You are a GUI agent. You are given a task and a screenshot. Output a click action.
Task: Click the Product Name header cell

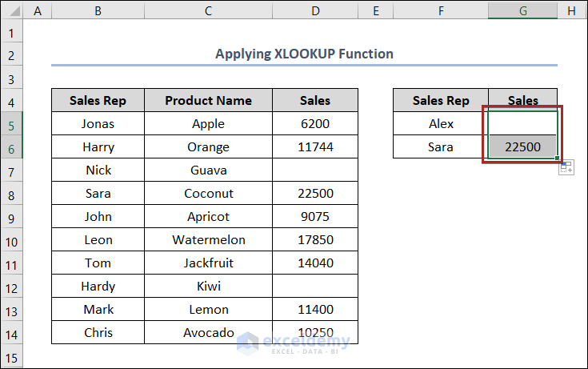(x=208, y=101)
